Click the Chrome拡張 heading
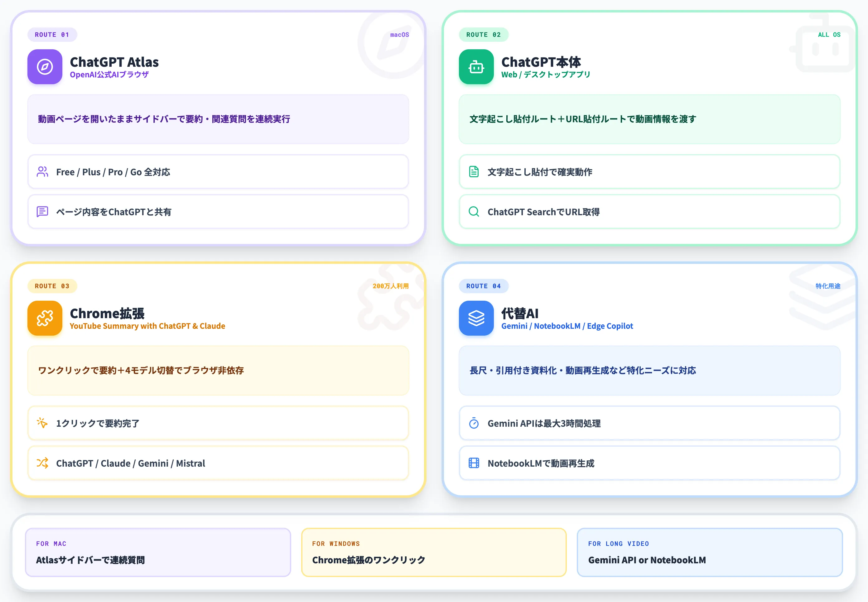Screen dimensions: 868x602 click(107, 313)
